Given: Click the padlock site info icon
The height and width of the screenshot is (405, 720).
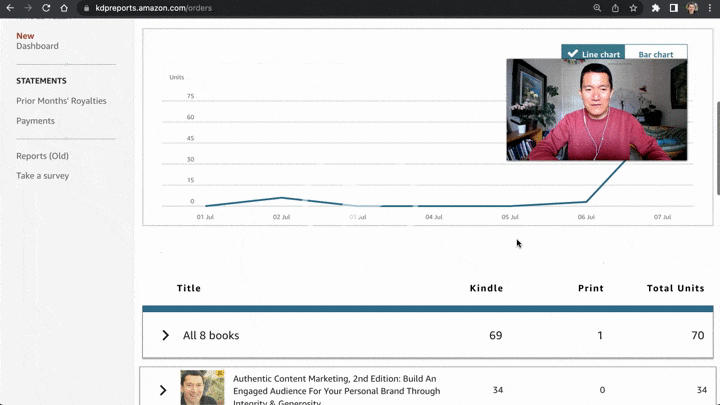Looking at the screenshot, I should point(86,8).
